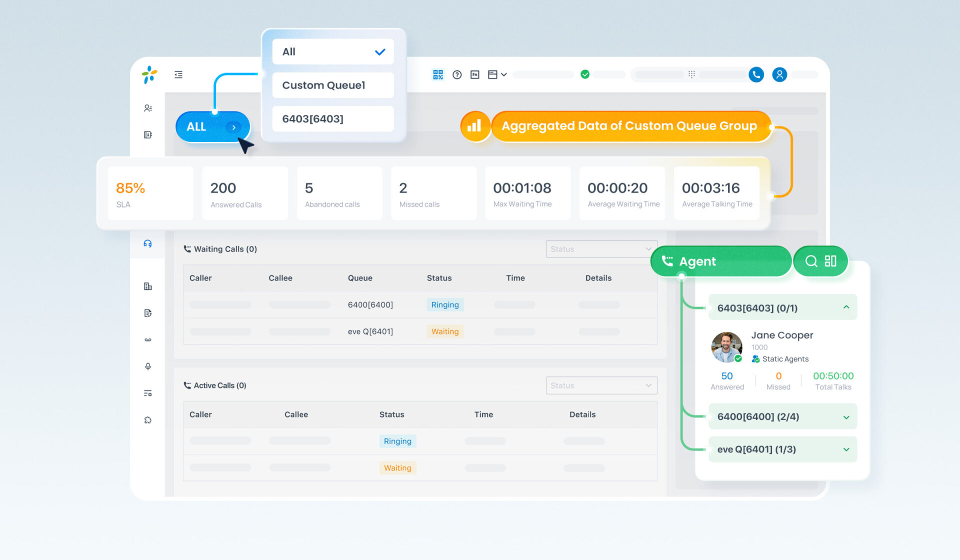Click the voicemail sidebar icon
The height and width of the screenshot is (560, 960).
(x=148, y=340)
